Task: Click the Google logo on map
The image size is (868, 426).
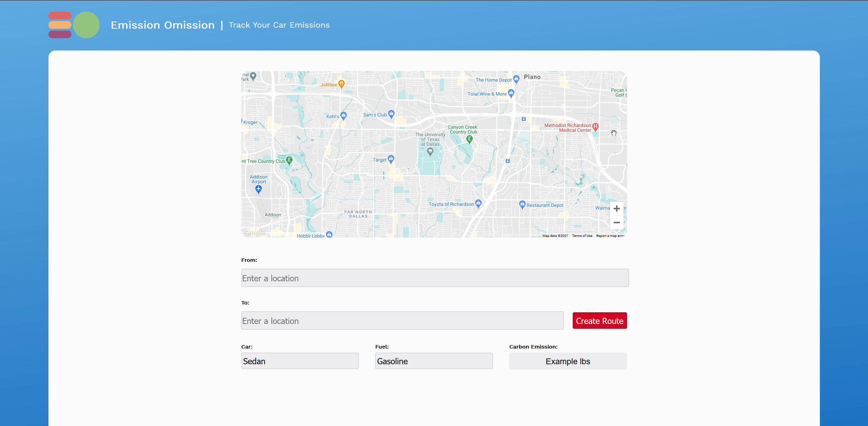Action: [254, 233]
